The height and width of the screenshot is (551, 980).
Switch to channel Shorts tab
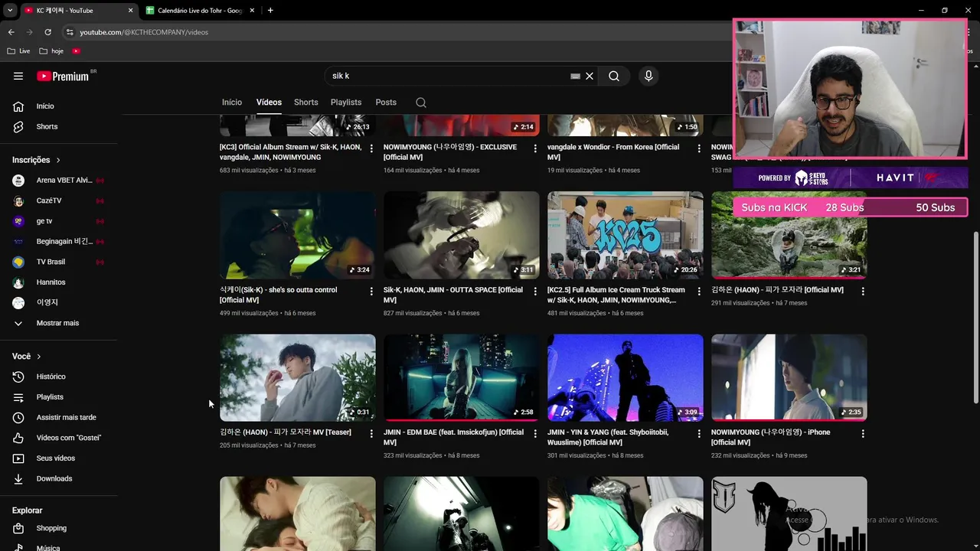coord(305,103)
